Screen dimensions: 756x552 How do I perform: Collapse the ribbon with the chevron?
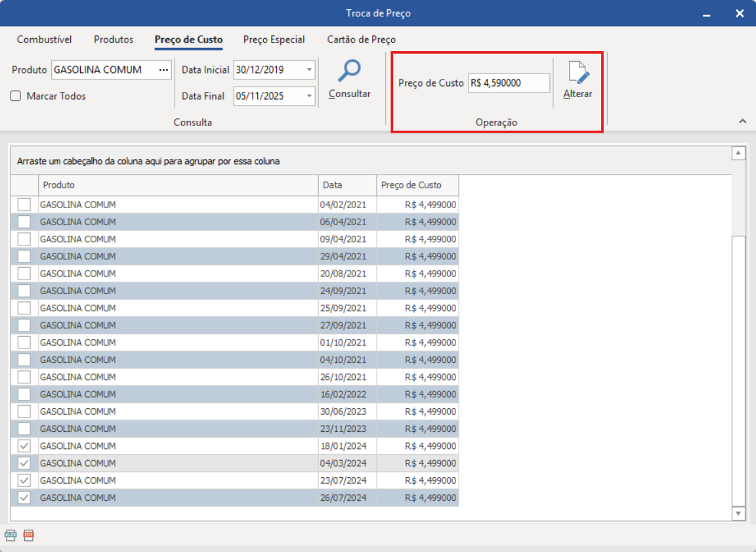tap(742, 121)
